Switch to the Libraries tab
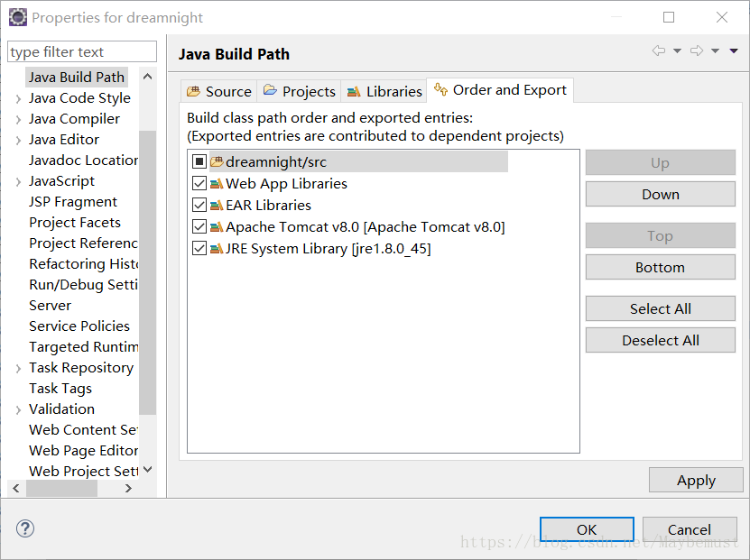Screen dimensions: 750x560 point(384,91)
